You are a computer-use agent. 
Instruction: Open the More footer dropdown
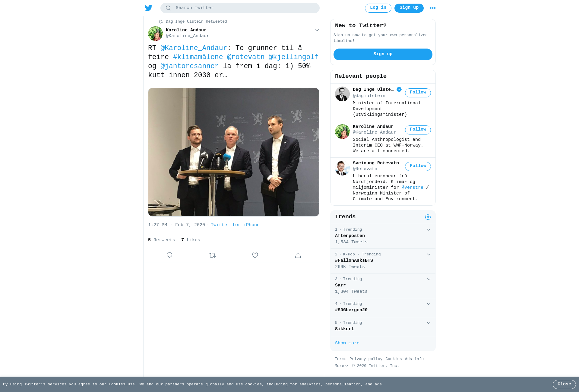coord(341,366)
